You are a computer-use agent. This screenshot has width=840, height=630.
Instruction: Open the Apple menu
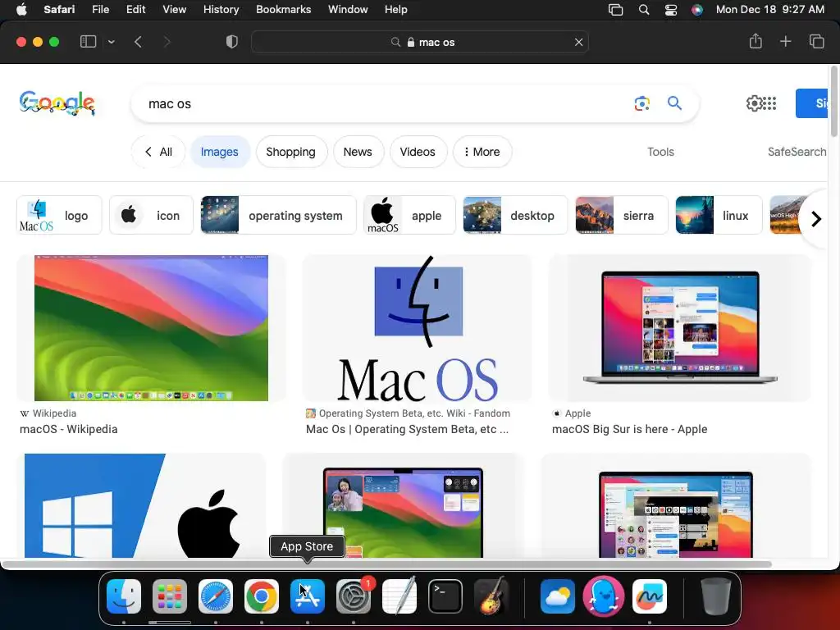coord(21,10)
